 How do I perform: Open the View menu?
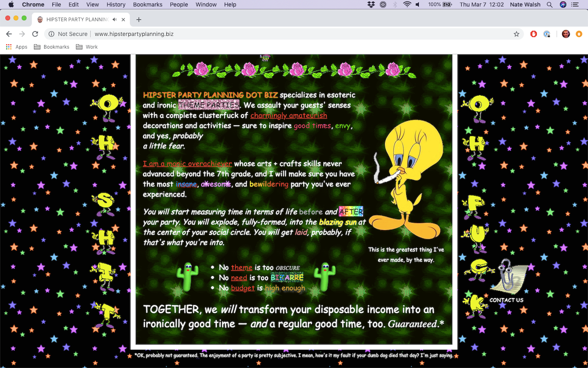(92, 5)
